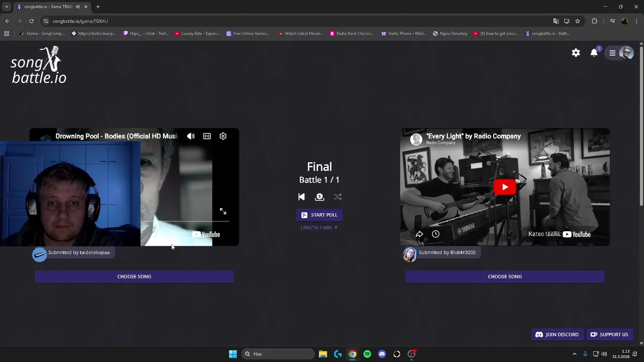Toggle closed captions on Drowning Pool video
The height and width of the screenshot is (362, 644).
tap(207, 136)
